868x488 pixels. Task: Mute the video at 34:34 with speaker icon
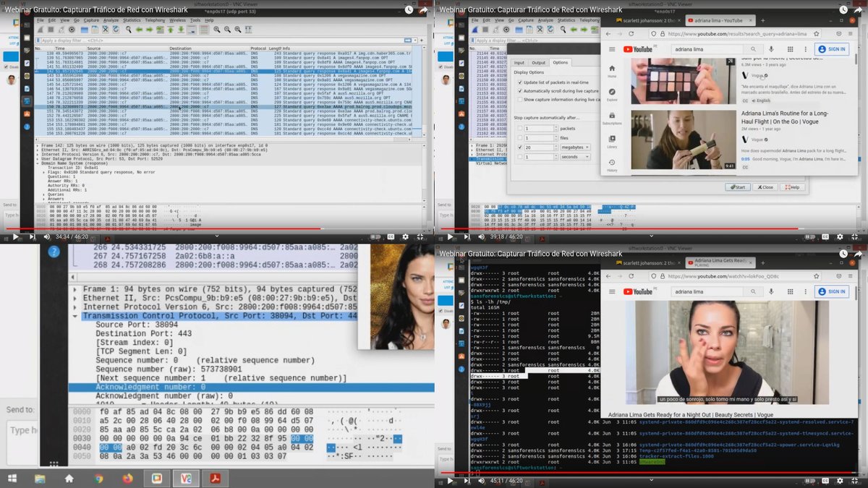tap(46, 236)
